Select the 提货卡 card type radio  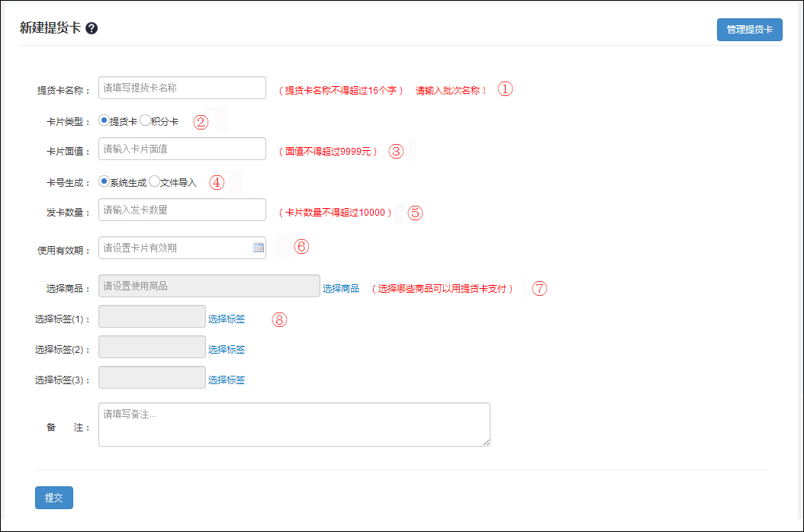105,120
